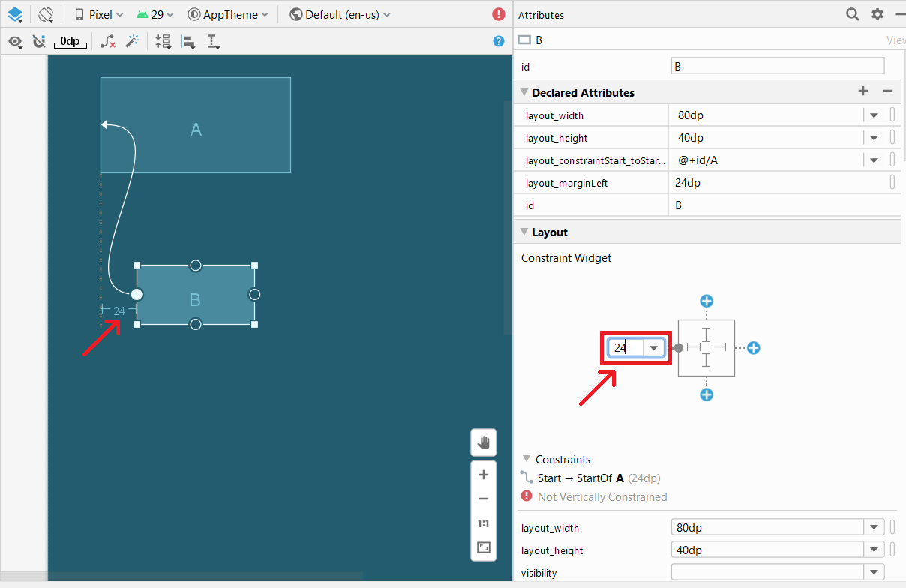Click the default margin 0dp field
The height and width of the screenshot is (588, 906).
point(70,41)
